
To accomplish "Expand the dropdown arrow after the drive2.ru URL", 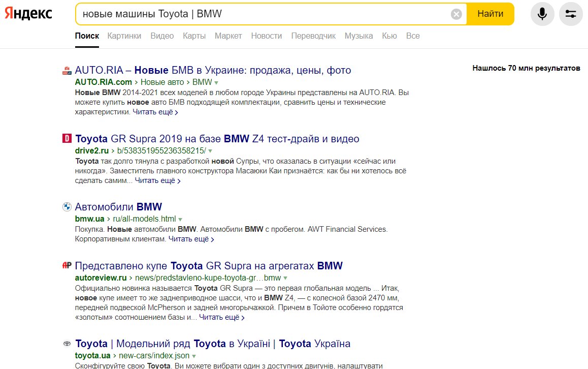I will pyautogui.click(x=210, y=151).
